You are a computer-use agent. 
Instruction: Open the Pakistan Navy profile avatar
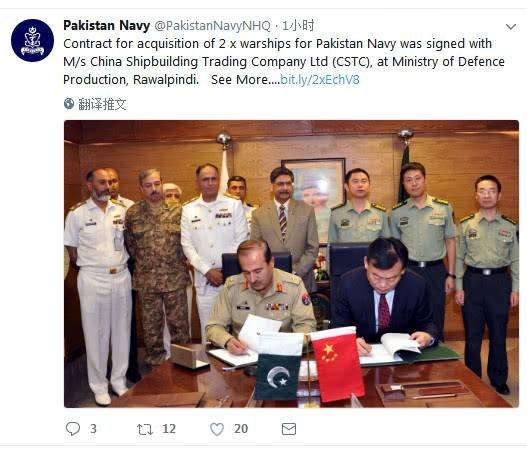click(32, 40)
